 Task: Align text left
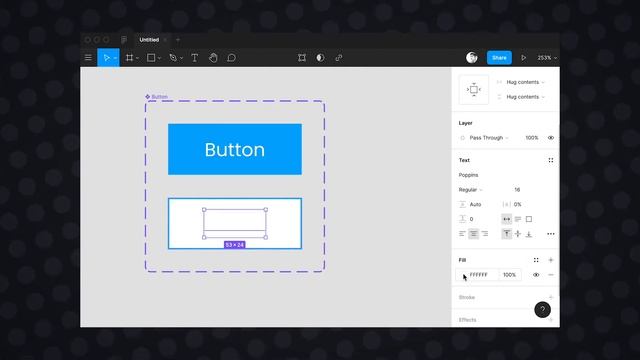(x=462, y=234)
